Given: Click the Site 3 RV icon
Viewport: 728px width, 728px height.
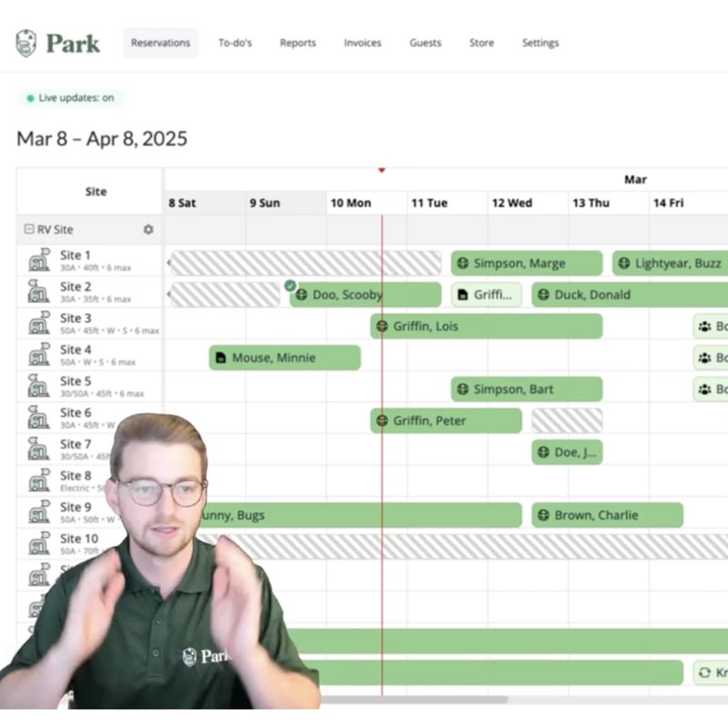Looking at the screenshot, I should pyautogui.click(x=39, y=323).
